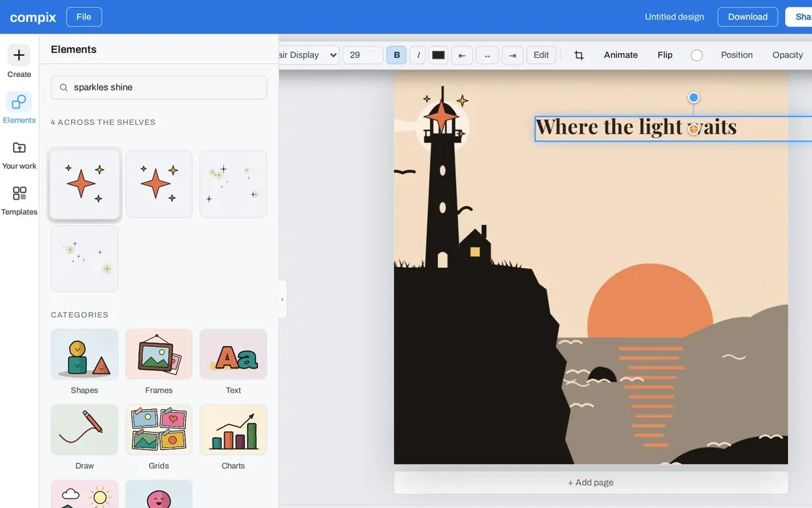Toggle italic formatting I button
The height and width of the screenshot is (508, 812).
418,55
